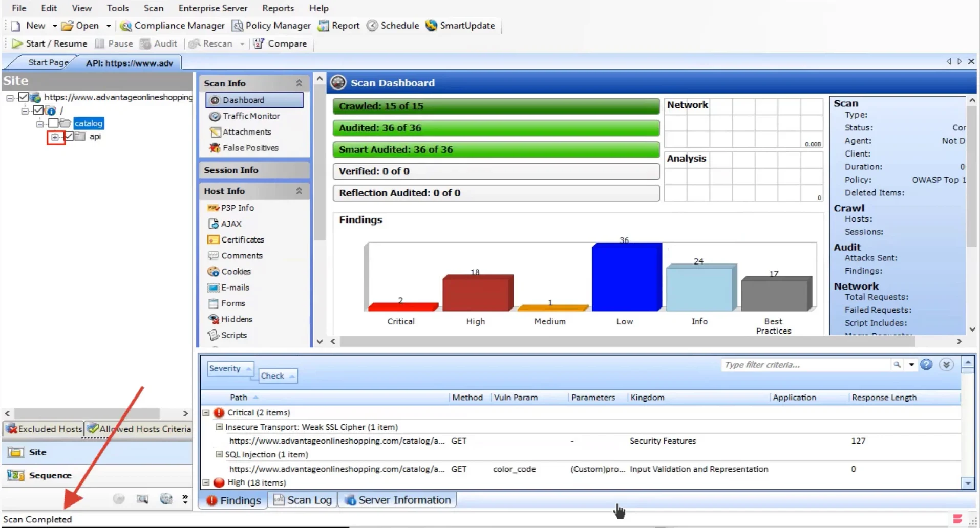Switch to Sequence view
The height and width of the screenshot is (528, 980).
97,475
